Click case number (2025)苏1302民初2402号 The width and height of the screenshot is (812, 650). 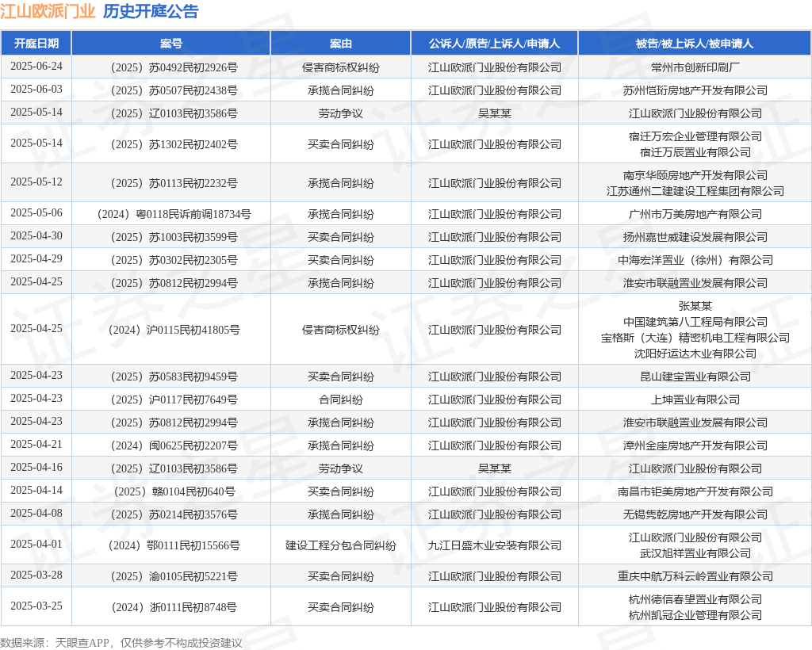[171, 144]
